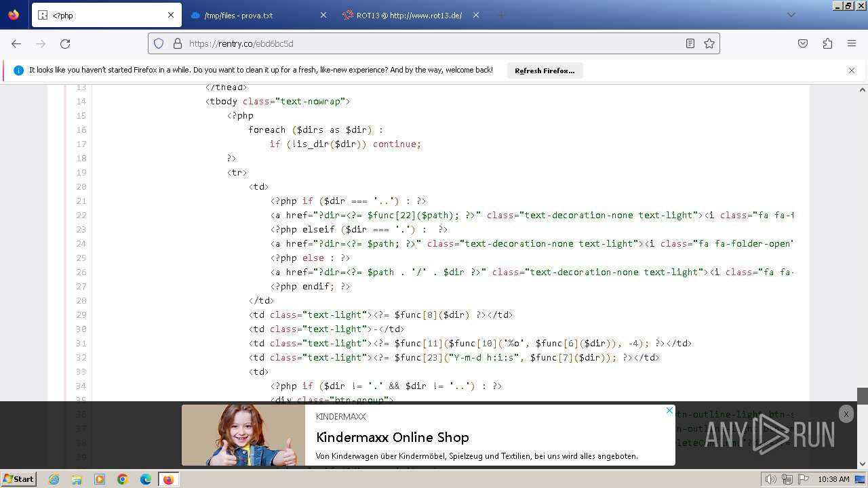Click line 14 tbody code text
Viewport: 868px width, 488px height.
pyautogui.click(x=277, y=101)
